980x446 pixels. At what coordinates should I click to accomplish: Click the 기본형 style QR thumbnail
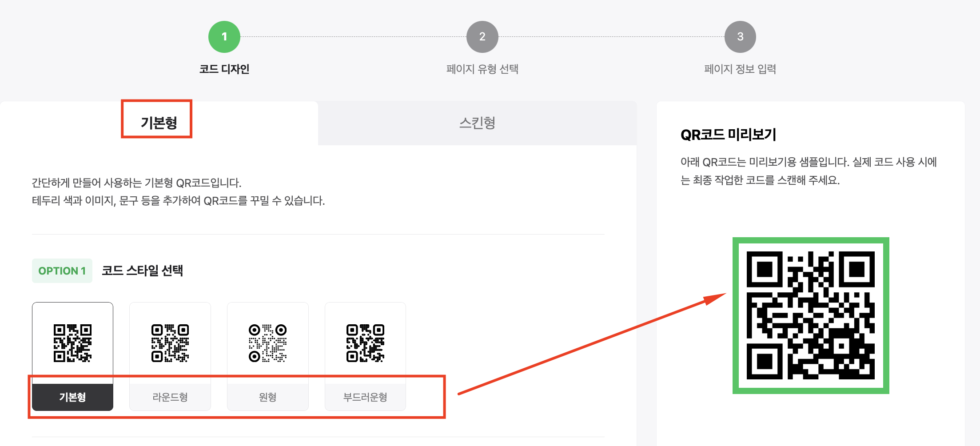(x=72, y=343)
